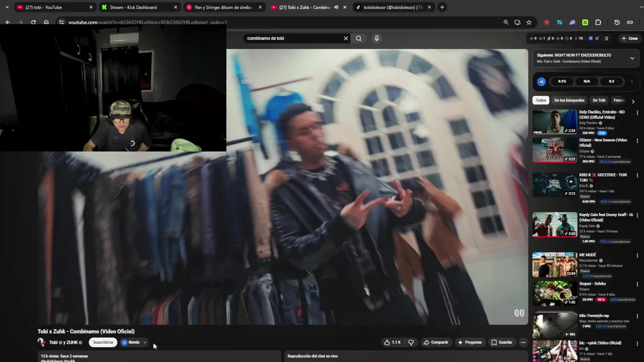
Task: Open the 7TV extension icon
Action: point(559,22)
